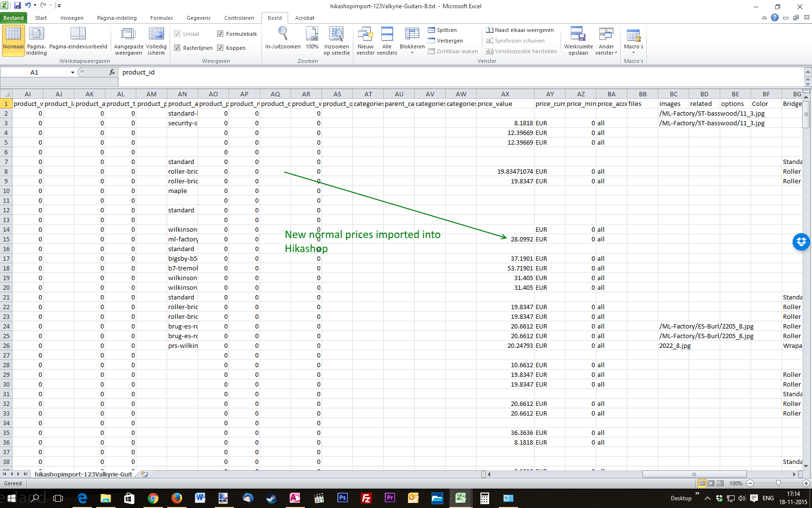Click Alle vensters arrange icon
This screenshot has width=812, height=508.
tap(387, 34)
